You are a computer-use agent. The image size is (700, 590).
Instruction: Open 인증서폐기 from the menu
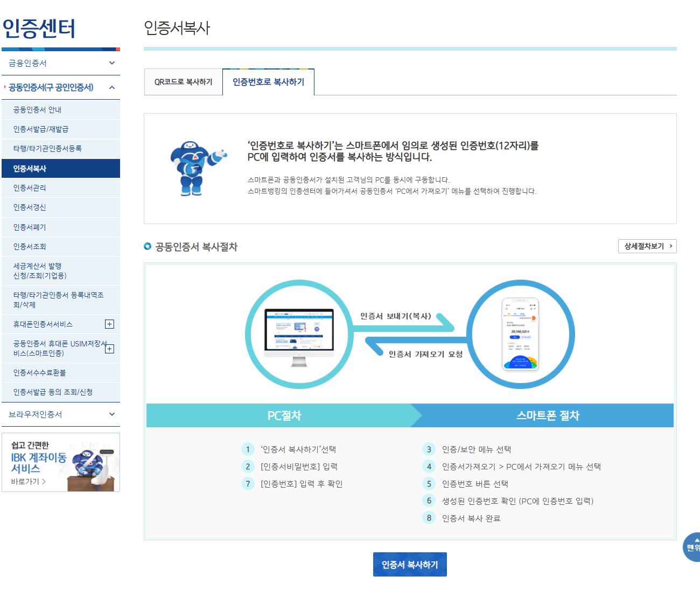coord(31,227)
